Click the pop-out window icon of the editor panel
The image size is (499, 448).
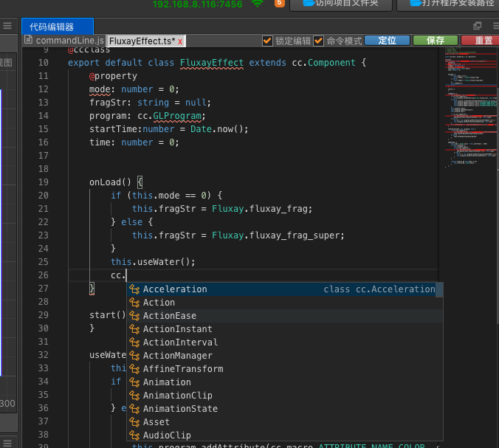tap(478, 26)
